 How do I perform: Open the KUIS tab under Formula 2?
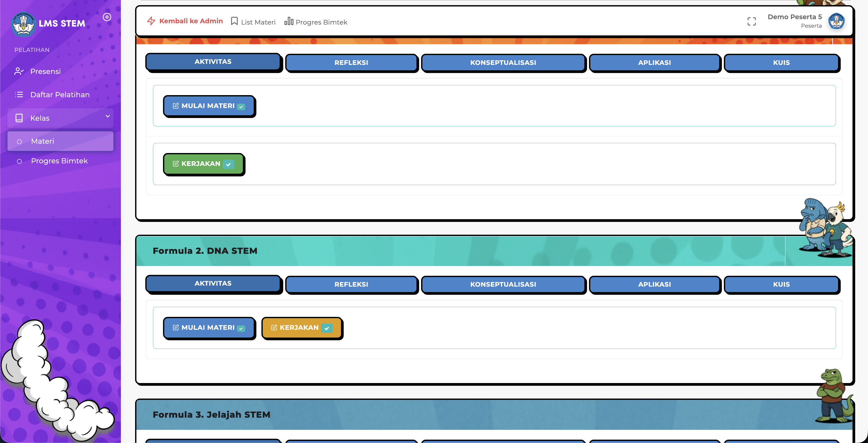click(x=781, y=284)
